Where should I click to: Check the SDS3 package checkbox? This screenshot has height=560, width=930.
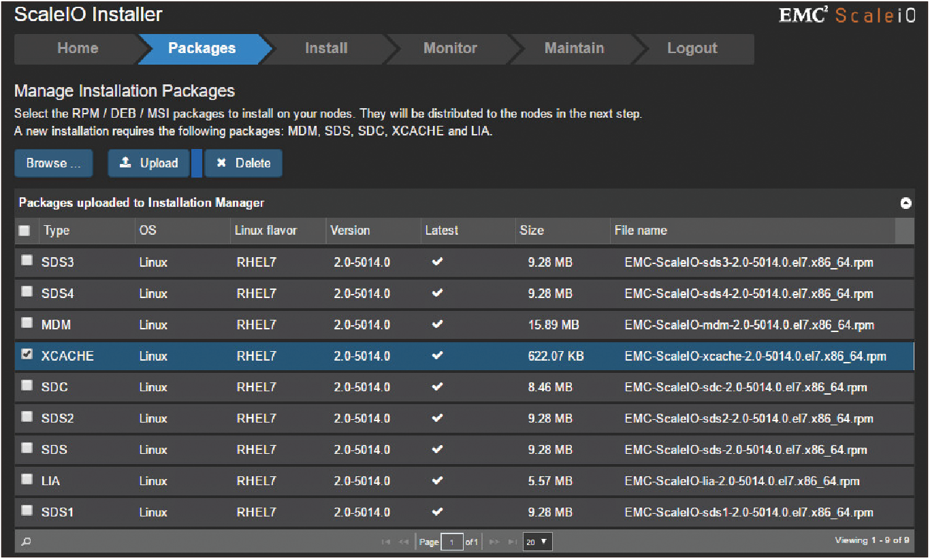[27, 260]
